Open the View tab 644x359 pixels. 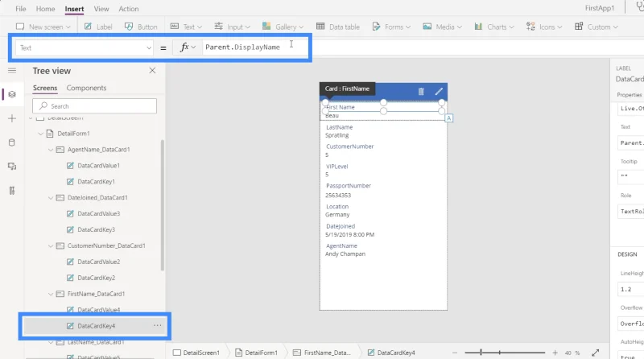click(101, 9)
